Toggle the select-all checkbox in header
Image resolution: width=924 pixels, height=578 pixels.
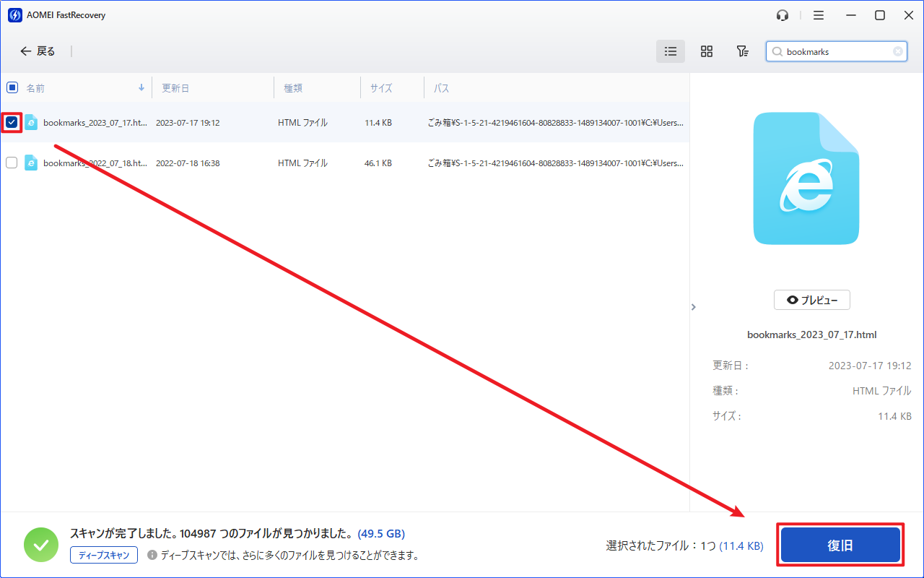[x=12, y=87]
